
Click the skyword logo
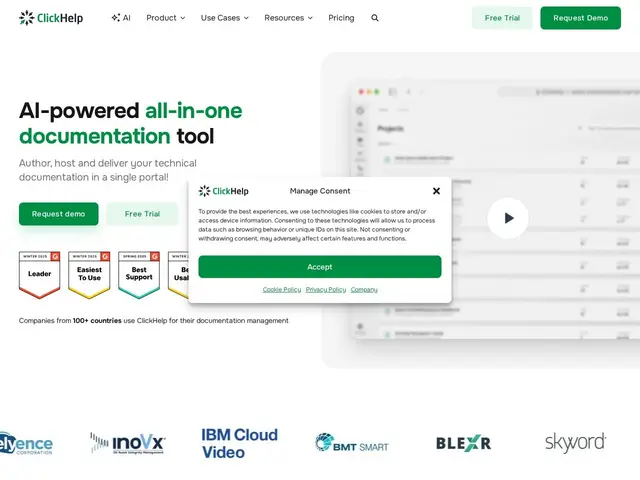pyautogui.click(x=576, y=443)
